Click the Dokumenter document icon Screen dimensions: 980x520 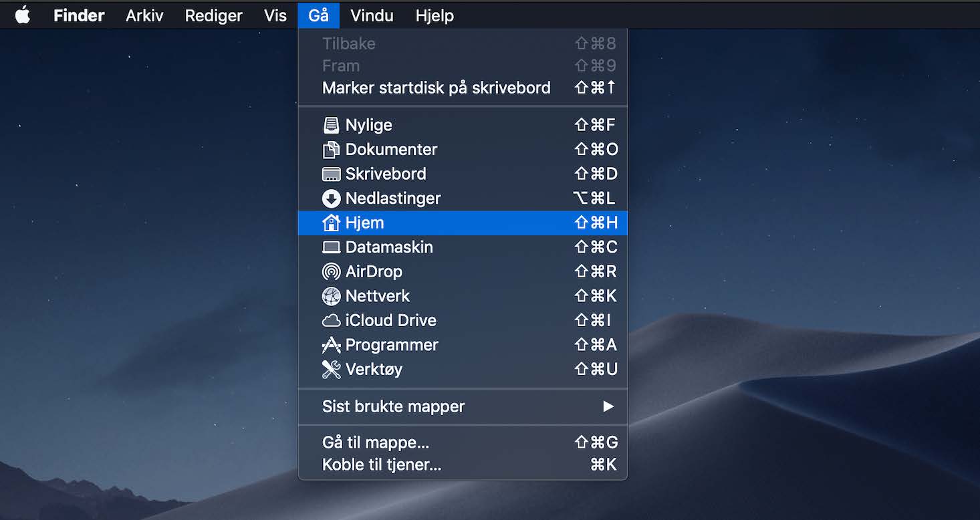click(x=331, y=150)
